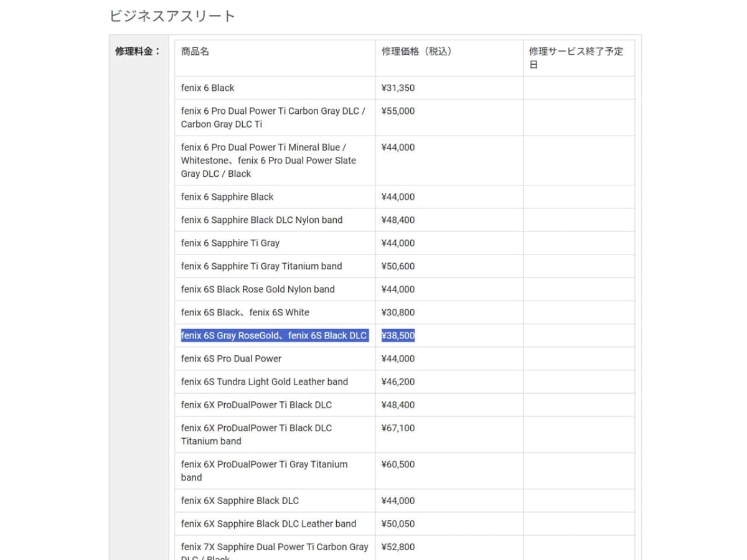Click ¥48,400 price for Sapphire Black DLC Nylon band
747x560 pixels.
(398, 220)
